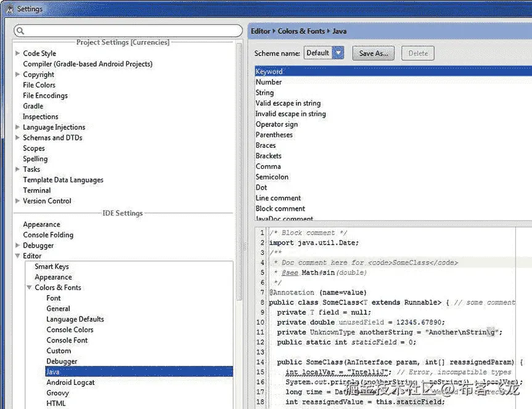Select HTML colors
The width and height of the screenshot is (532, 409).
pos(56,403)
